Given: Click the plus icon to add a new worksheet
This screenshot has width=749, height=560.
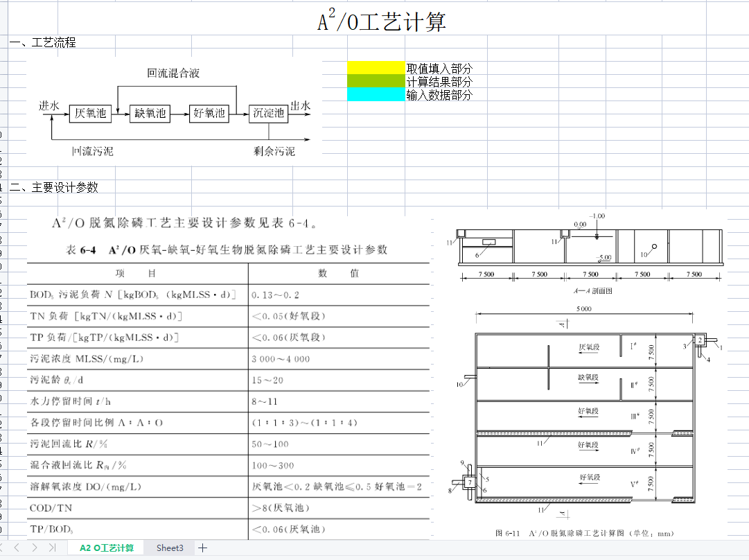Looking at the screenshot, I should click(202, 548).
